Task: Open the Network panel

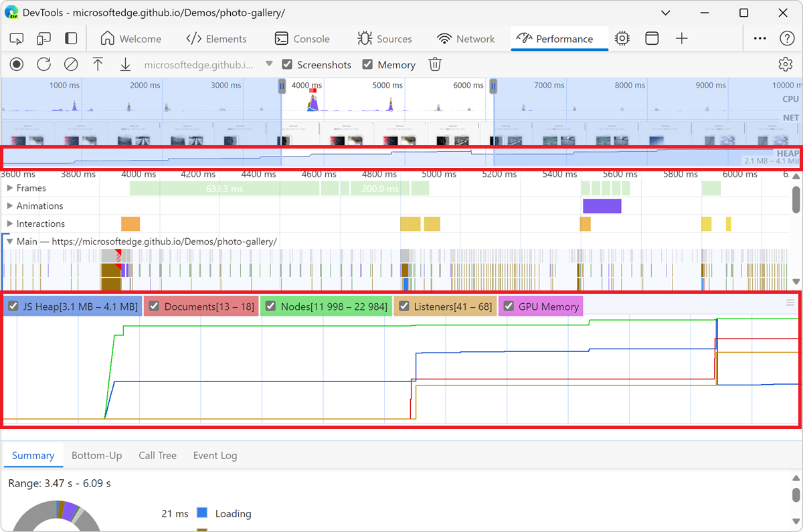Action: [466, 38]
